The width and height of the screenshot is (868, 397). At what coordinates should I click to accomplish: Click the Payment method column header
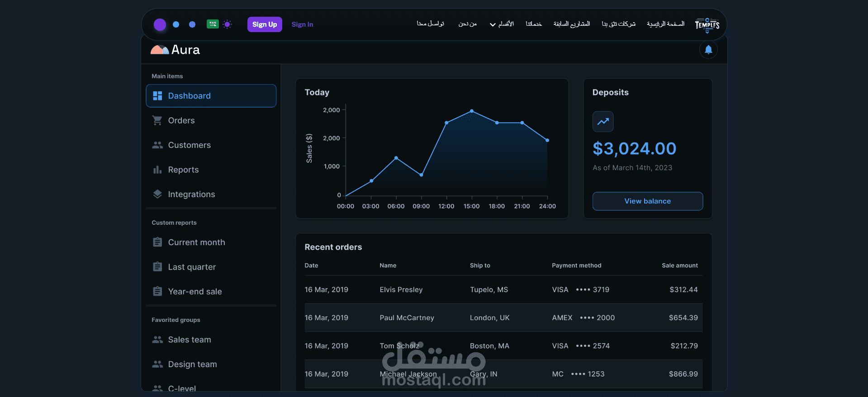click(x=576, y=265)
